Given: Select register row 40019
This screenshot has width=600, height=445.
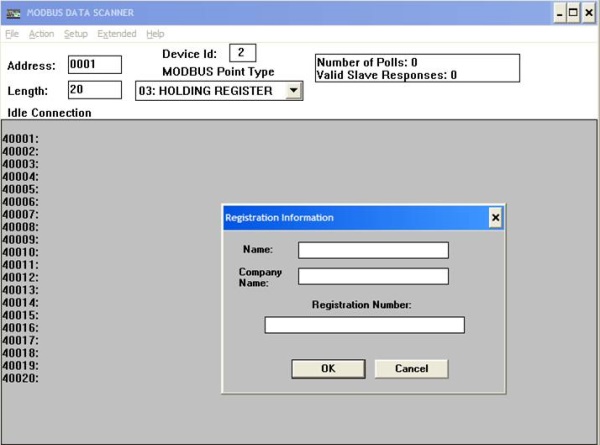Looking at the screenshot, I should tap(21, 365).
